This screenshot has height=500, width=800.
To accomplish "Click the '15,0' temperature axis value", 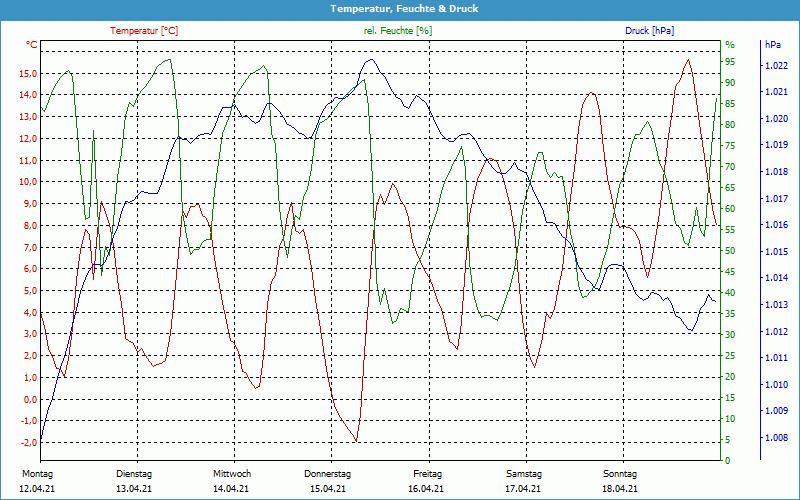I will coord(28,73).
